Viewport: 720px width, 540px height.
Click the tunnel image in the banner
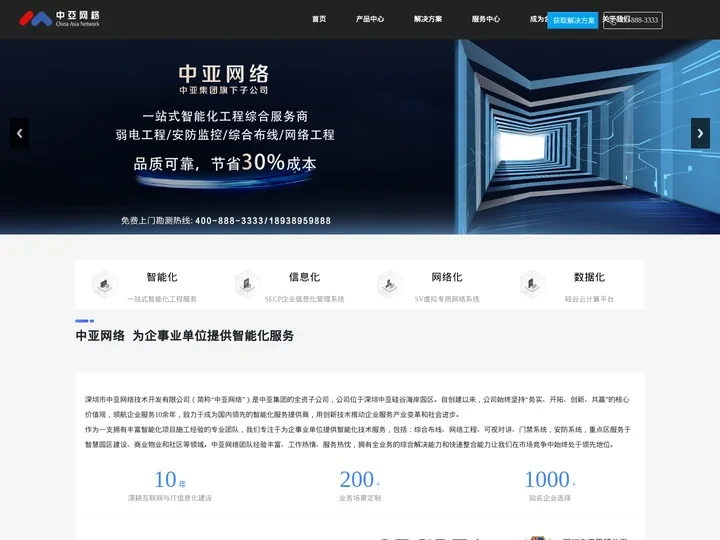(588, 137)
